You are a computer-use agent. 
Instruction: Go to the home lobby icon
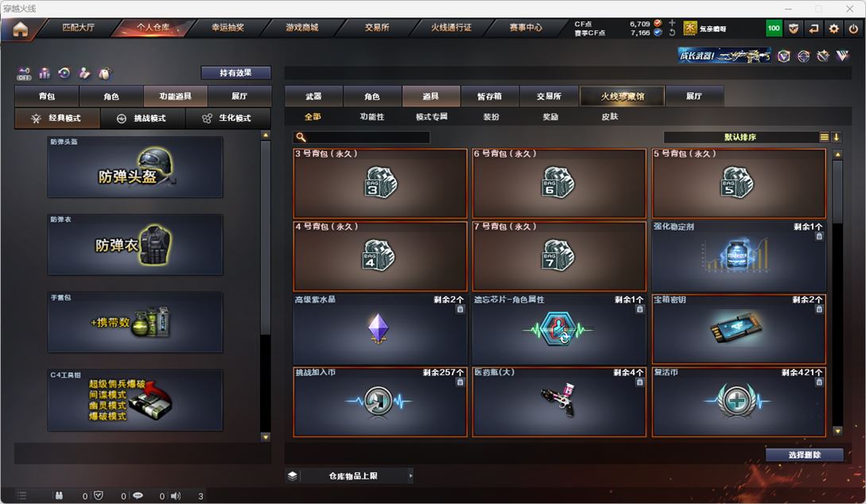tap(21, 29)
